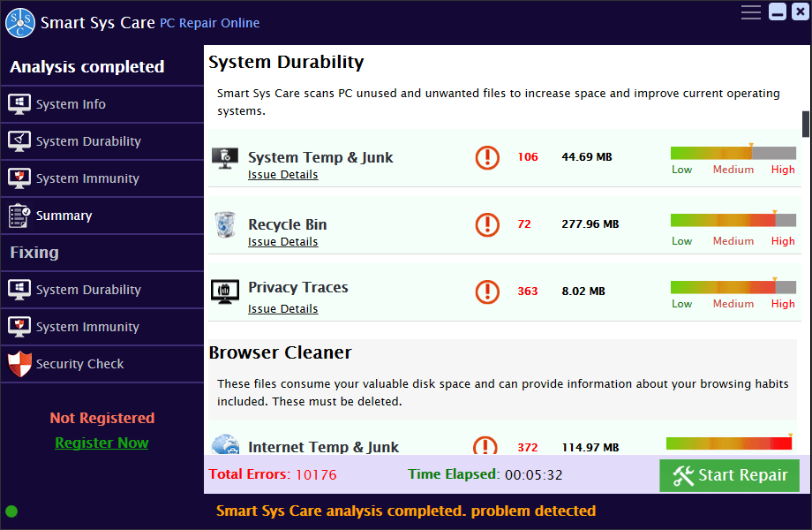Viewport: 812px width, 530px height.
Task: Click the Recycle Bin trash icon
Action: coord(225,224)
